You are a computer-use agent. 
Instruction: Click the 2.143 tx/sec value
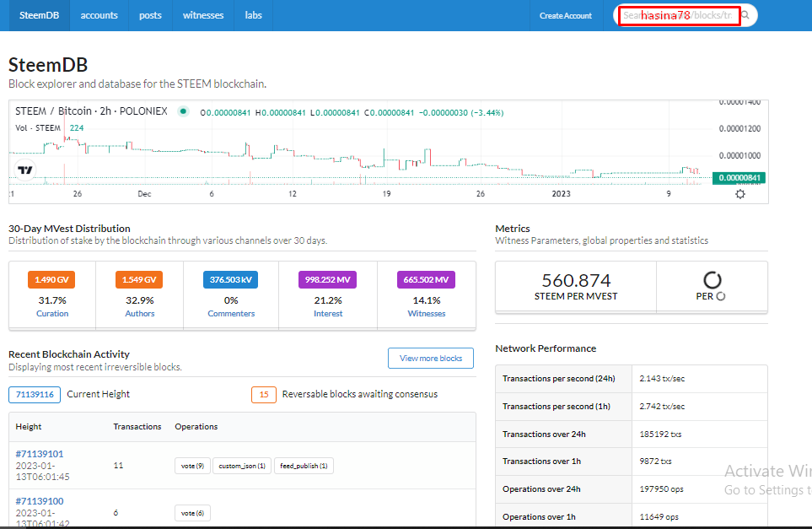[x=662, y=379]
